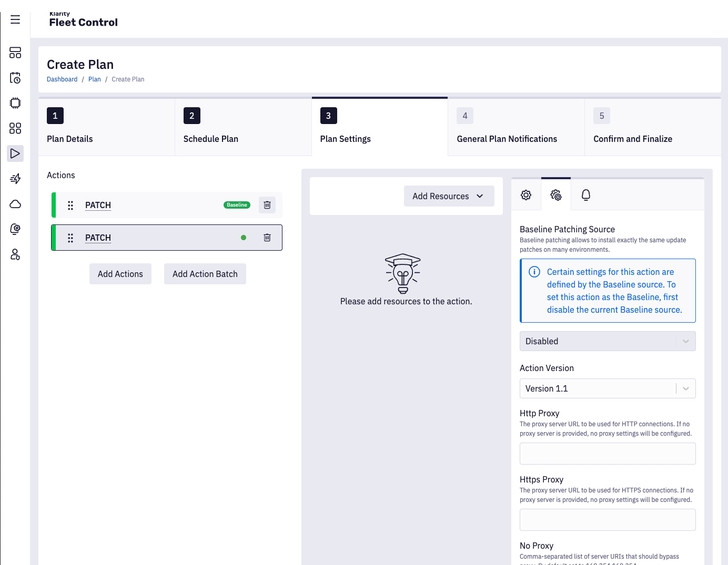This screenshot has width=728, height=565.
Task: Switch to the notification bell settings tab
Action: (585, 195)
